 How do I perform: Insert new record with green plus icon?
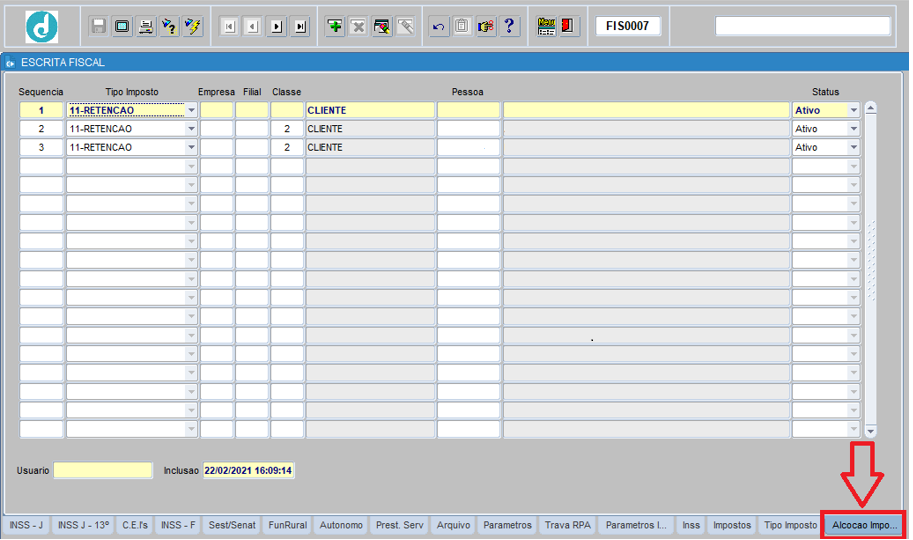(x=335, y=27)
